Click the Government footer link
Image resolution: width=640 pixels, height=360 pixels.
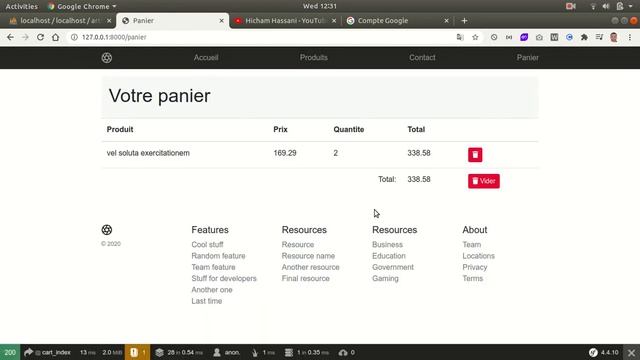pos(393,267)
